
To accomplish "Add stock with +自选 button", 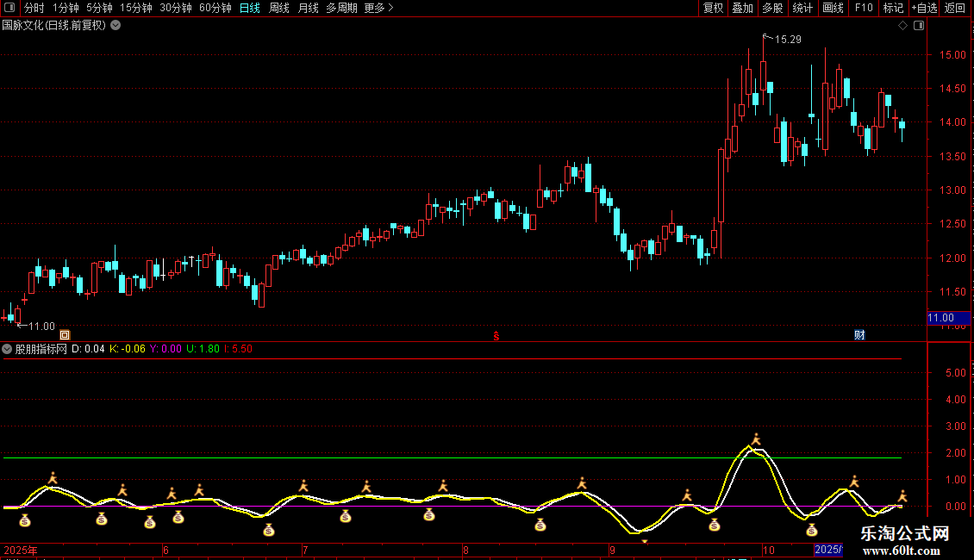I will (924, 8).
